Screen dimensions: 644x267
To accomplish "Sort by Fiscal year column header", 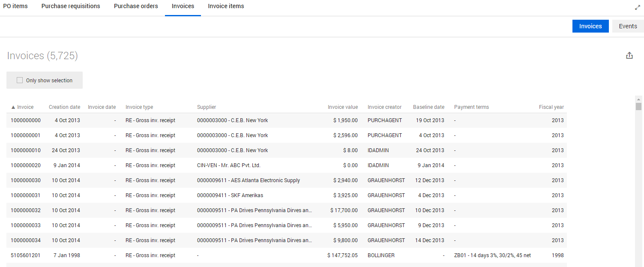I will [x=551, y=107].
